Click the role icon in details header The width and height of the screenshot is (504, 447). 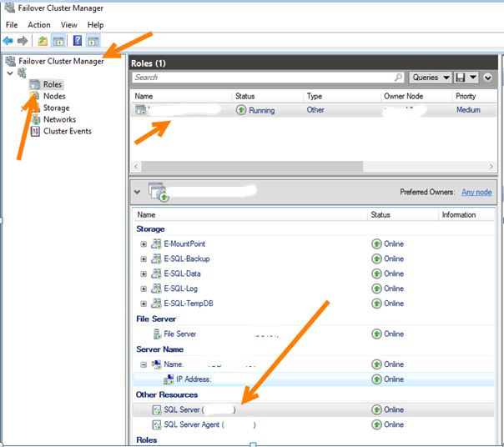159,192
